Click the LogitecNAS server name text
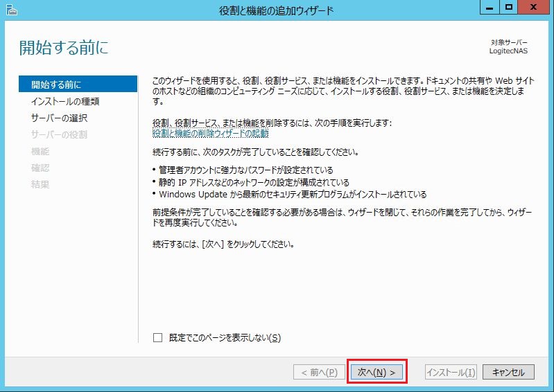554x392 pixels. pos(508,51)
